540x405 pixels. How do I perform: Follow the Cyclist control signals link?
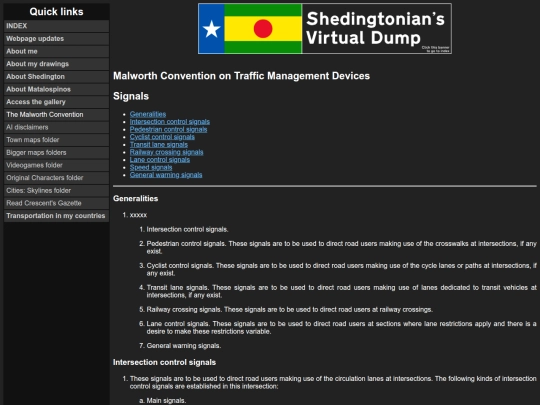(162, 137)
